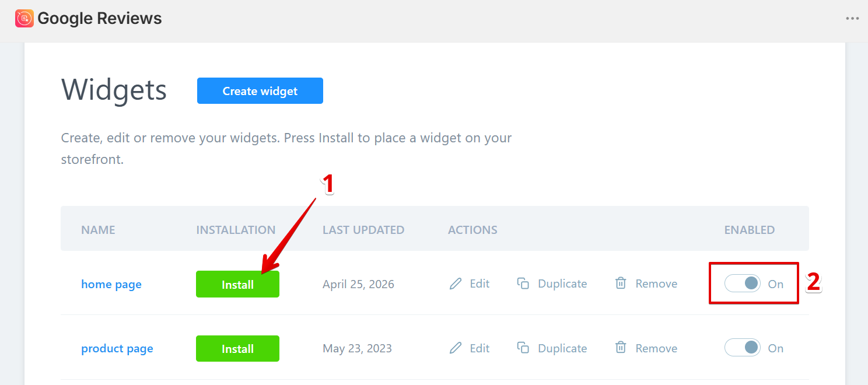Click the LAST UPDATED column header

pyautogui.click(x=363, y=230)
